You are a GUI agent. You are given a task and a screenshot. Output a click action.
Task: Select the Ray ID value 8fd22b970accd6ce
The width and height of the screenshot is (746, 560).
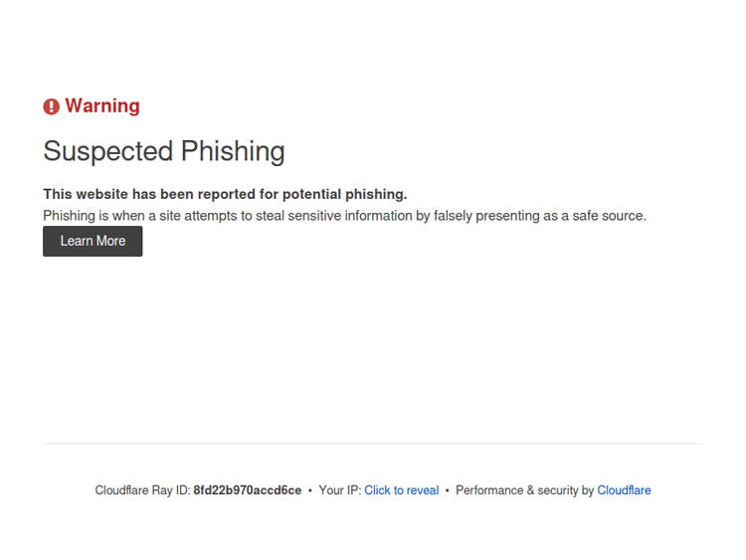coord(248,490)
